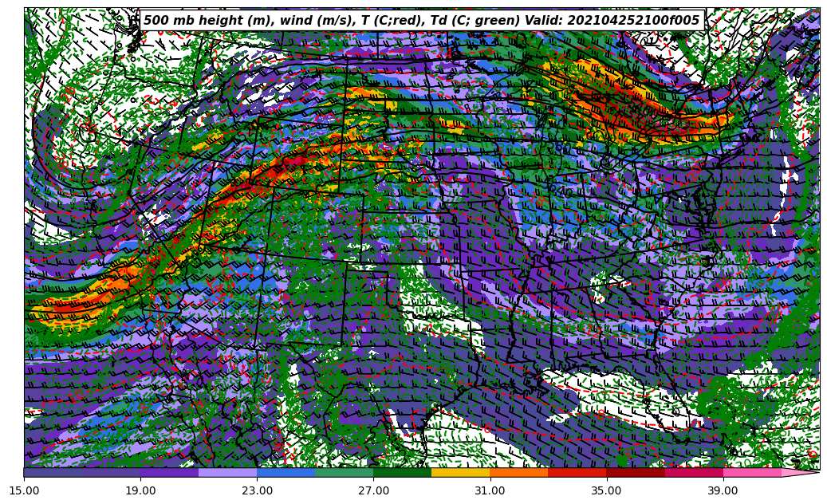Select the bright red colorbar segment
This screenshot has width=827, height=504.
(x=577, y=472)
